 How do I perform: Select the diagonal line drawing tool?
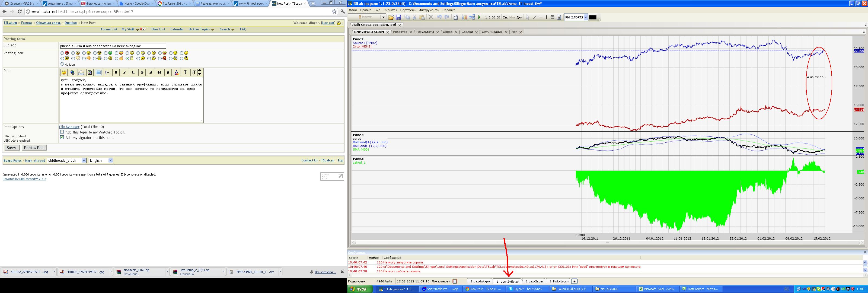534,17
